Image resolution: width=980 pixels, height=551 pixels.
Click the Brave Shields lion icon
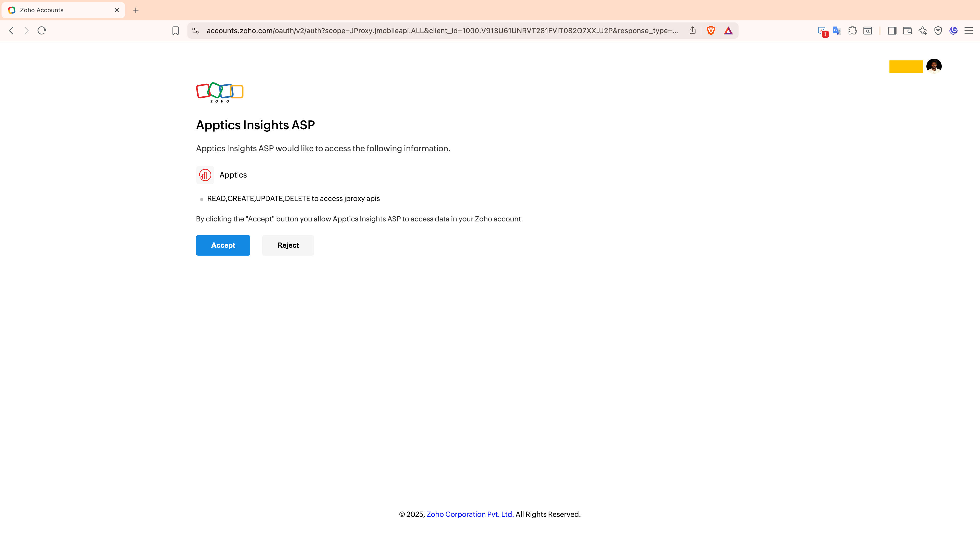tap(711, 31)
